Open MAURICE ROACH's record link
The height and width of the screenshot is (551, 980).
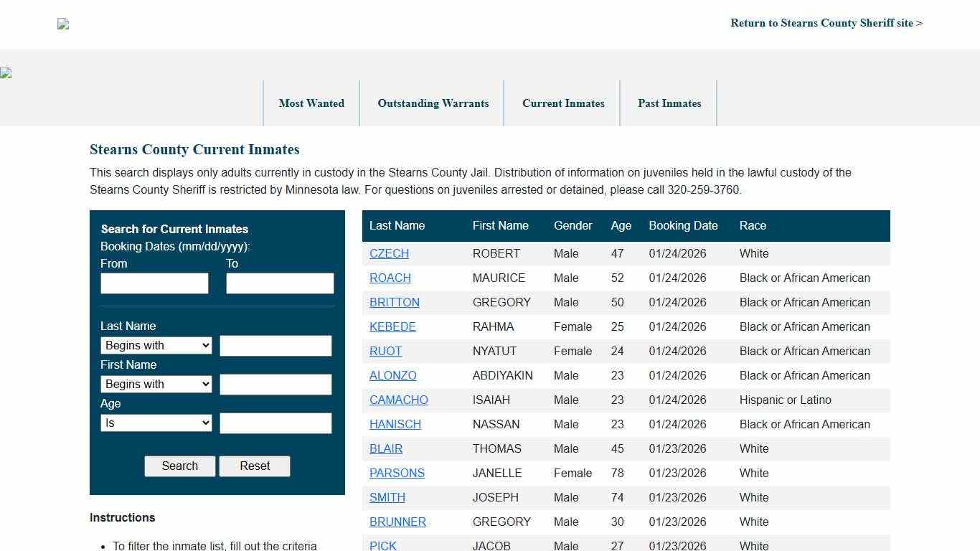click(x=390, y=278)
